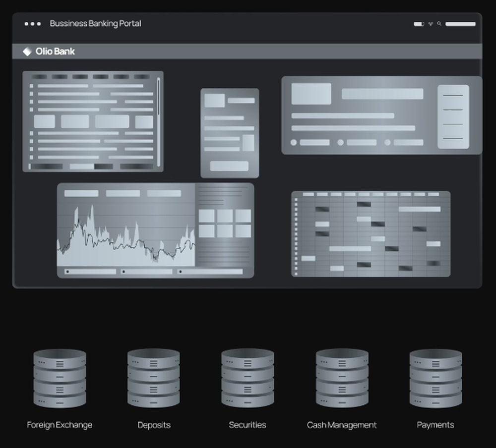Open the chevron dropdown next to the battery
Screen dimensions: 496x448
431,23
